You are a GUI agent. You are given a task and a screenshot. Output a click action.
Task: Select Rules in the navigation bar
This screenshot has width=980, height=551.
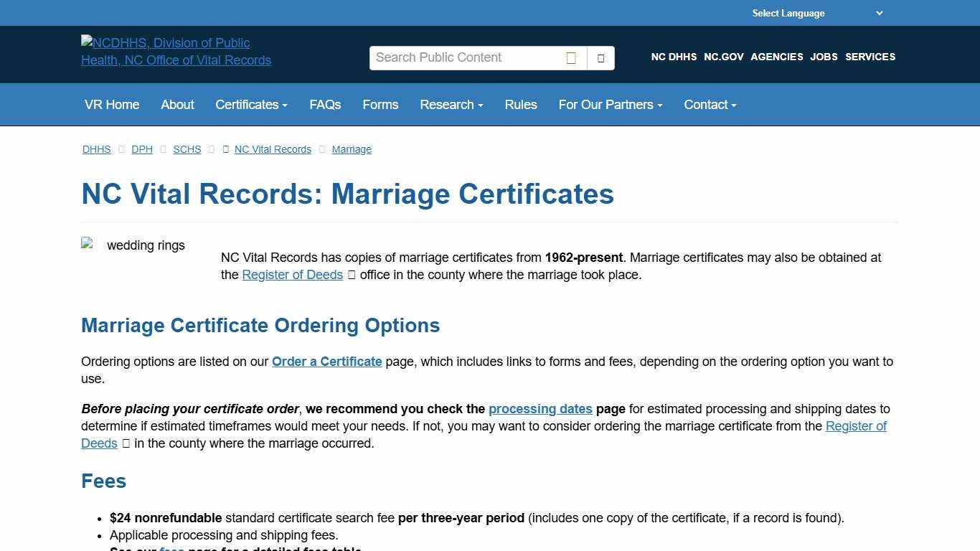520,105
